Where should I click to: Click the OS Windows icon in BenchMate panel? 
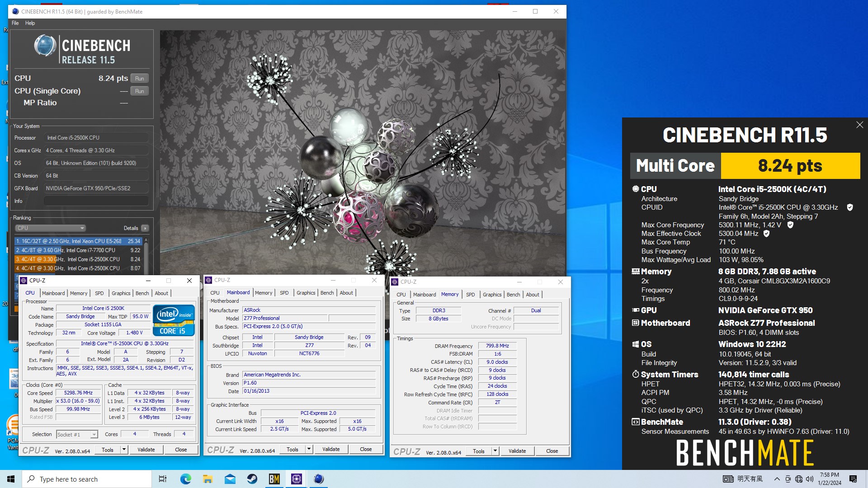coord(635,344)
